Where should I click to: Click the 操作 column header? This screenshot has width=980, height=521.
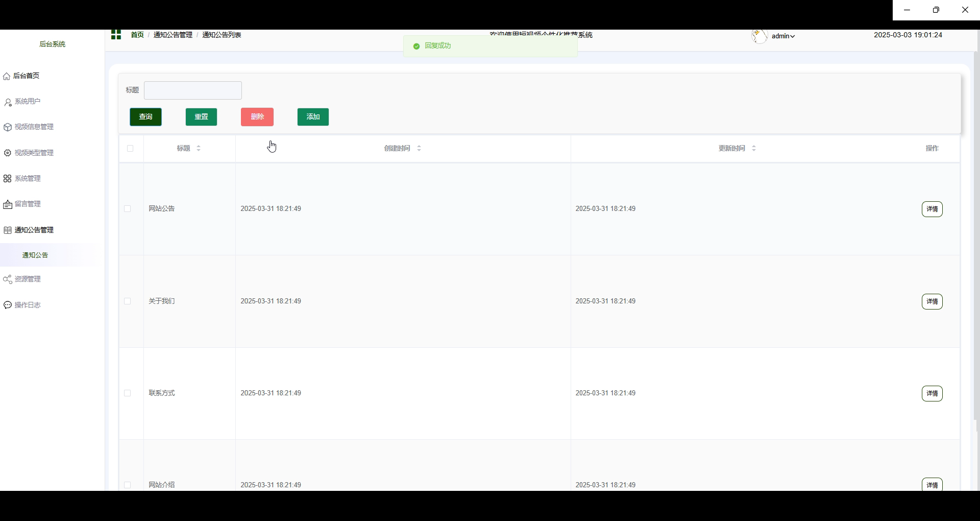click(932, 148)
